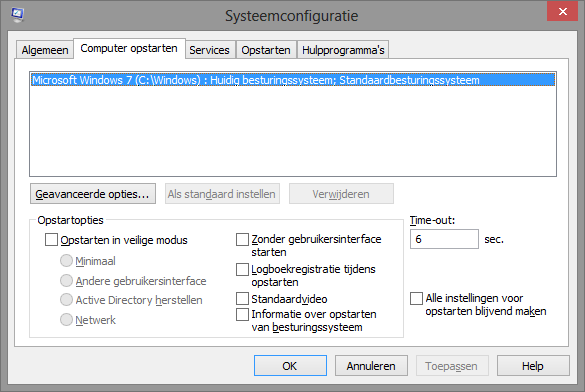The width and height of the screenshot is (585, 392).
Task: Enable the Standaardvideo option
Action: [243, 298]
